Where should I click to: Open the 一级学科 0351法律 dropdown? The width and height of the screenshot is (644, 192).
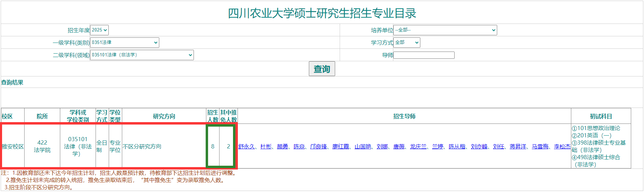[x=124, y=43]
